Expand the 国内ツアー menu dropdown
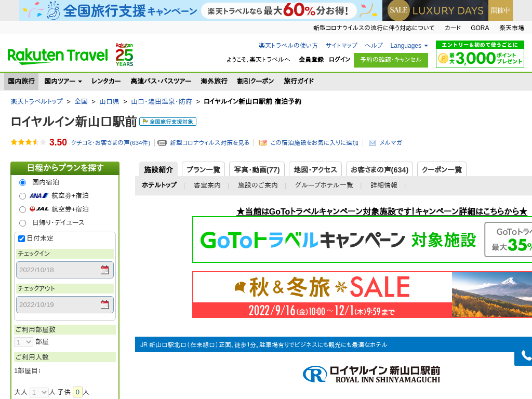The image size is (532, 399). pyautogui.click(x=63, y=81)
